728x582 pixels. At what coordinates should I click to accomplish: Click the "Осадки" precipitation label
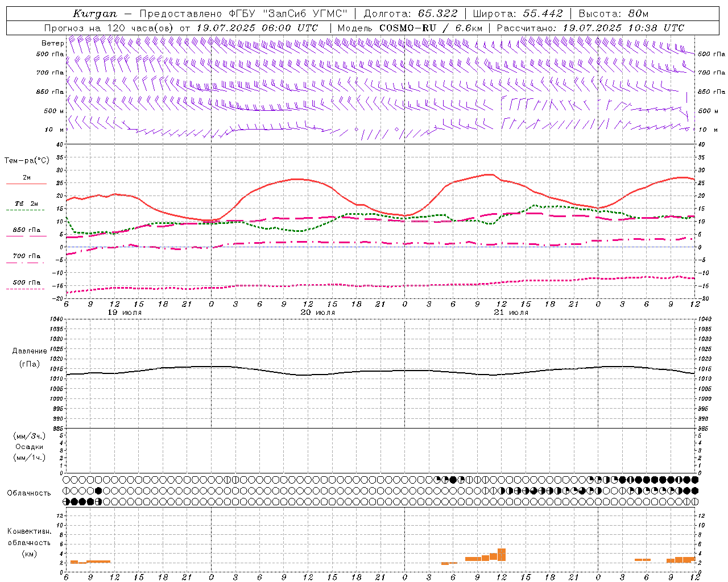coord(30,447)
